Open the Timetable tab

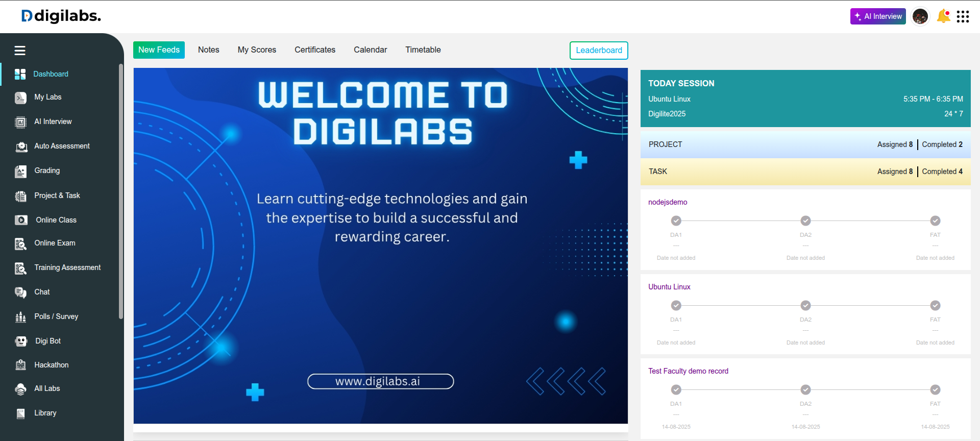tap(423, 50)
